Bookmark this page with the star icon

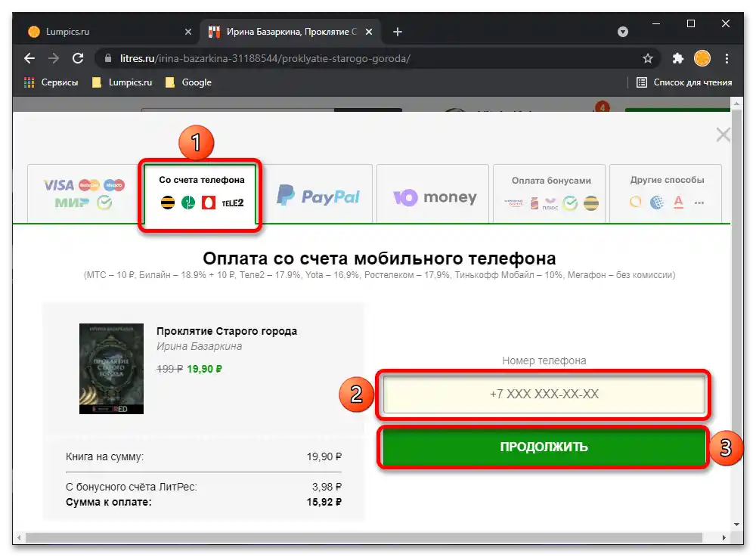[x=648, y=58]
